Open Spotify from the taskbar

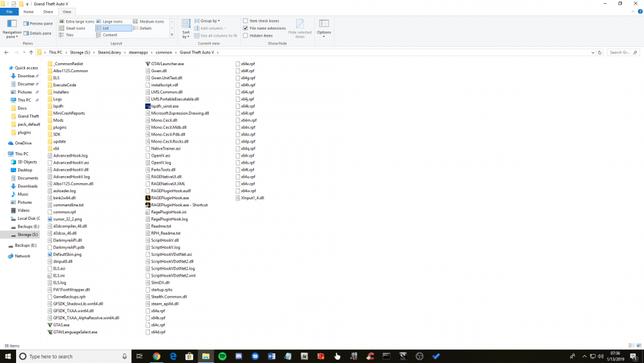222,357
